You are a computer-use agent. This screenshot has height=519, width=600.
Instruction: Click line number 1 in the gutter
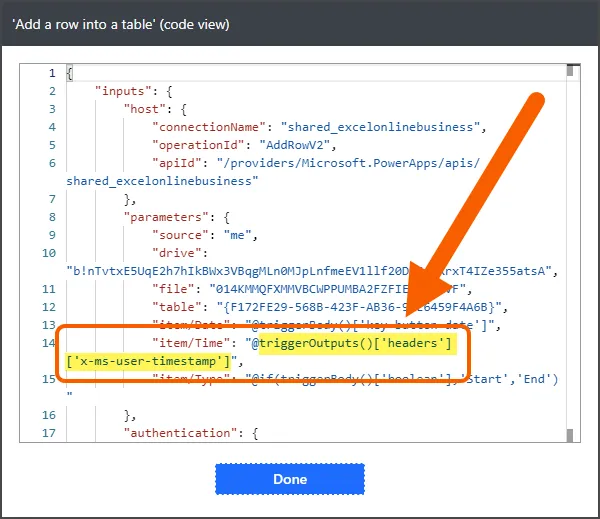click(52, 73)
